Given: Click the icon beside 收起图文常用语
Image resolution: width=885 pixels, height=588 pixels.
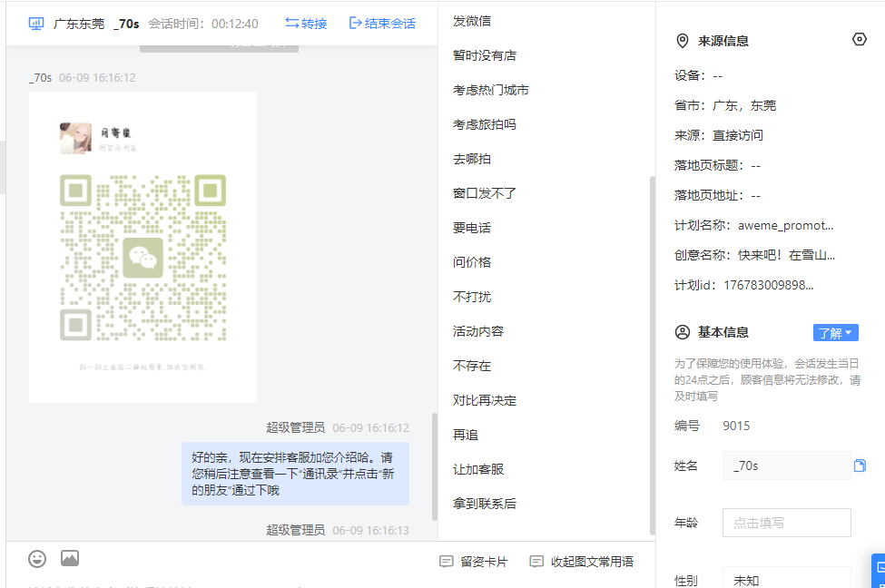Looking at the screenshot, I should pyautogui.click(x=536, y=562).
